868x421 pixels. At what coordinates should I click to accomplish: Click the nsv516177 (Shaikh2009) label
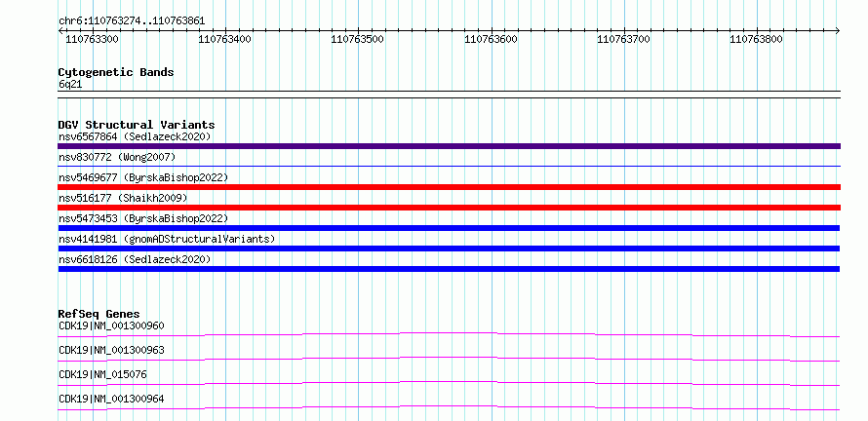123,198
